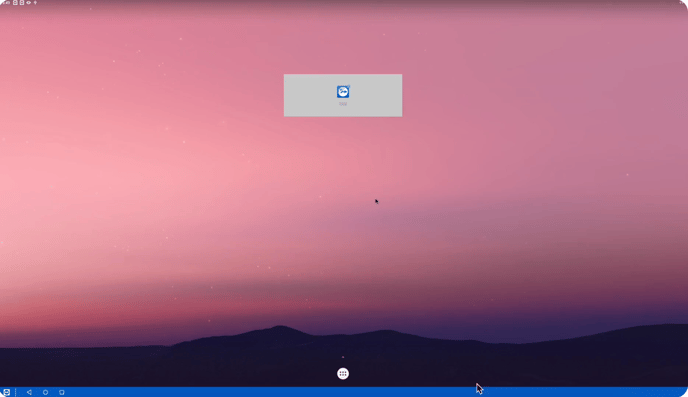
Task: Click the first status icon at top-left corner
Action: coord(8,3)
